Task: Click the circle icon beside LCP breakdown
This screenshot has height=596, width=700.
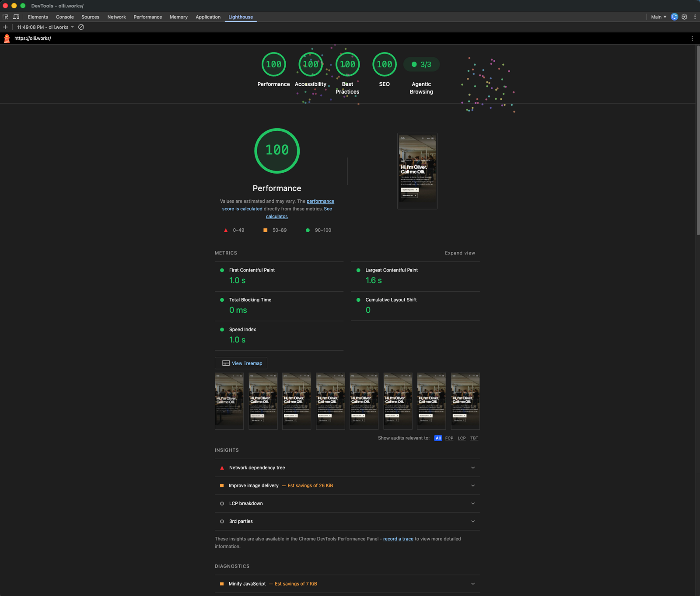Action: 222,504
